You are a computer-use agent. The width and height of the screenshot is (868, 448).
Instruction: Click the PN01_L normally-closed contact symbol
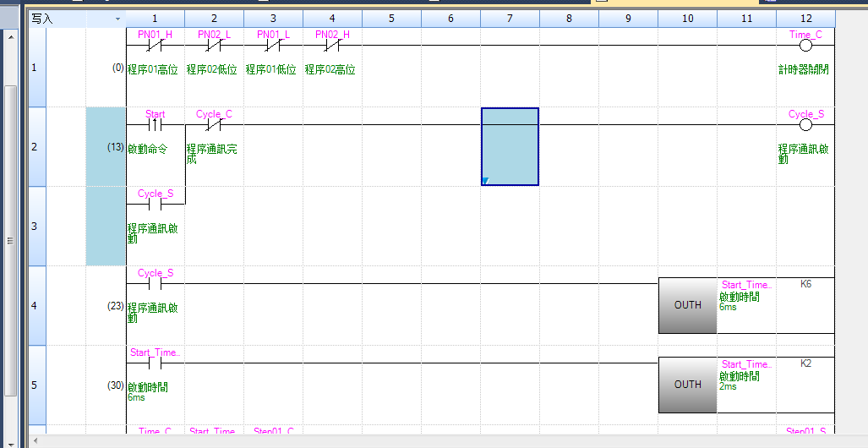coord(273,46)
